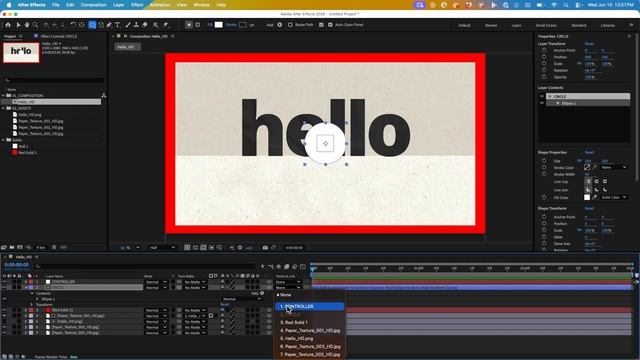
Task: Switch to the Default workspace
Action: 464,25
